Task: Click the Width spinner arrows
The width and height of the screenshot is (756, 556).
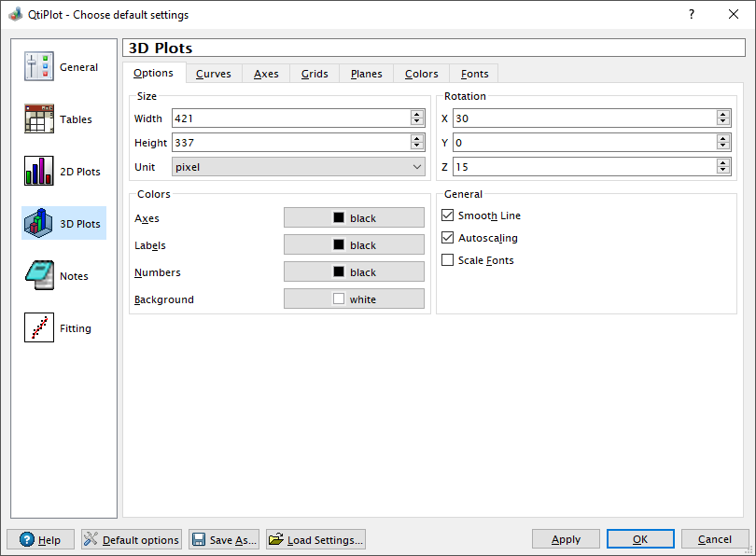Action: point(417,118)
